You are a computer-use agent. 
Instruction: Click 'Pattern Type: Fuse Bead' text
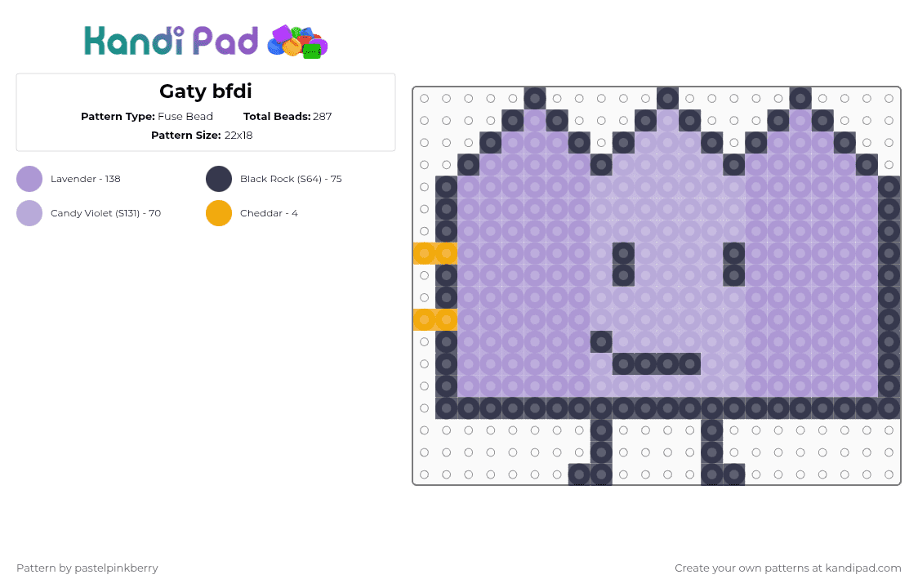pos(147,117)
